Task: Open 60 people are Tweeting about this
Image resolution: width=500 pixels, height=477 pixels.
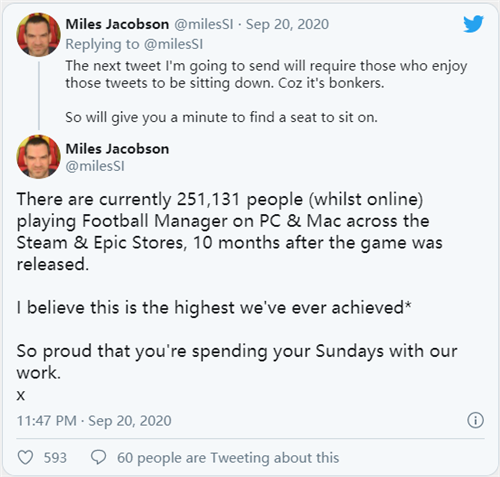Action: click(x=228, y=458)
